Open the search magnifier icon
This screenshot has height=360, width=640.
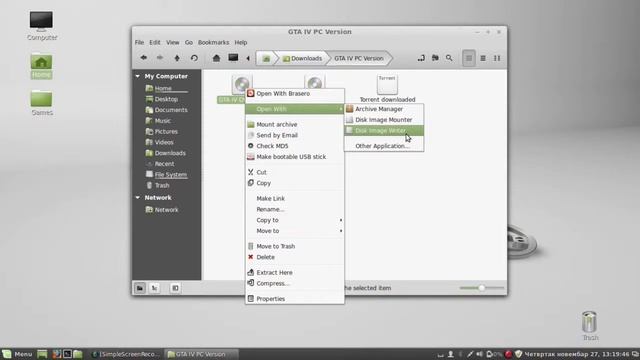449,58
